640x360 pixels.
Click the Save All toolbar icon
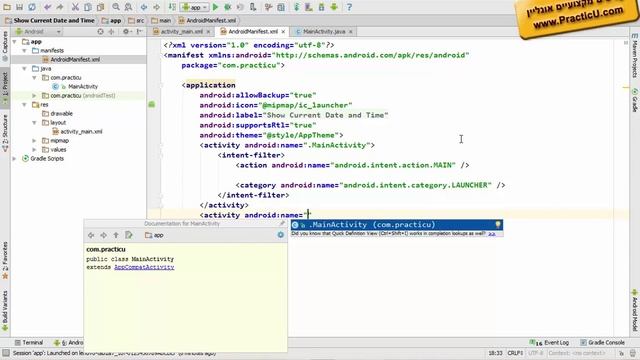[x=19, y=7]
